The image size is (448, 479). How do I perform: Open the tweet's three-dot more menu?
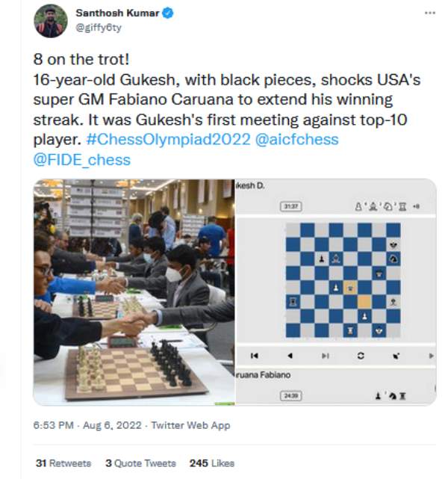point(429,13)
